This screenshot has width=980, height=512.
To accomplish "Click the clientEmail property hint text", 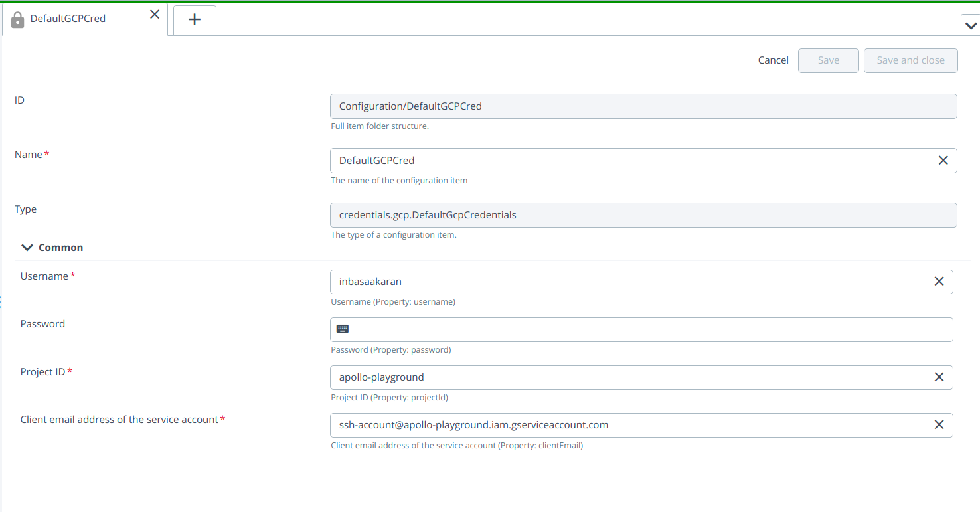I will [x=457, y=446].
